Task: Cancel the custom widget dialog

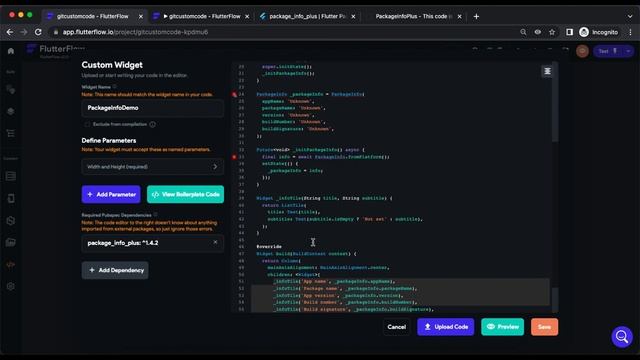Action: pos(396,327)
